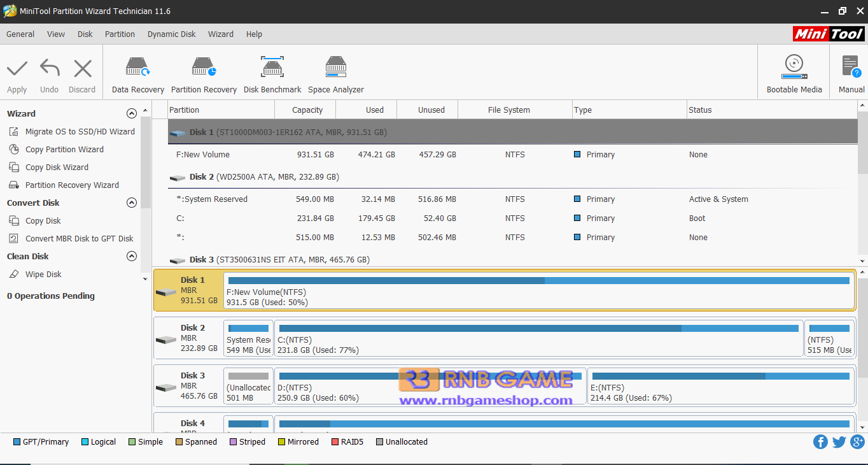This screenshot has height=465, width=868.
Task: Open the General menu
Action: tap(20, 34)
